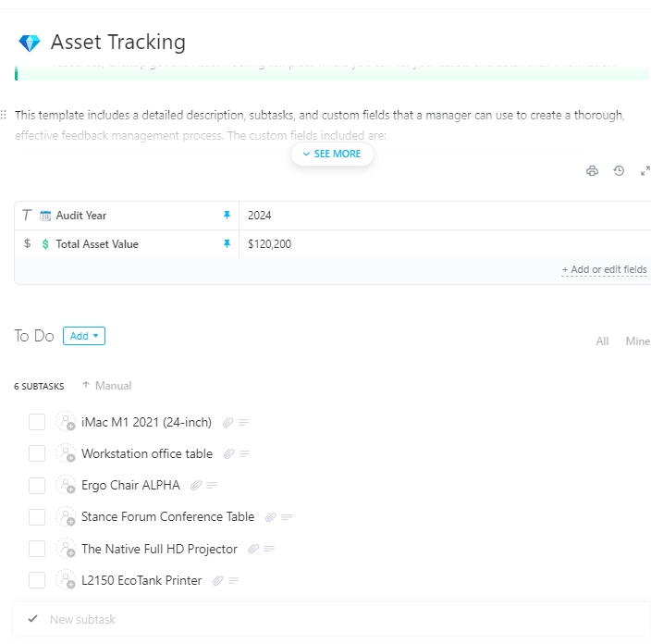Switch to the All filter tab
The width and height of the screenshot is (651, 644).
click(602, 341)
